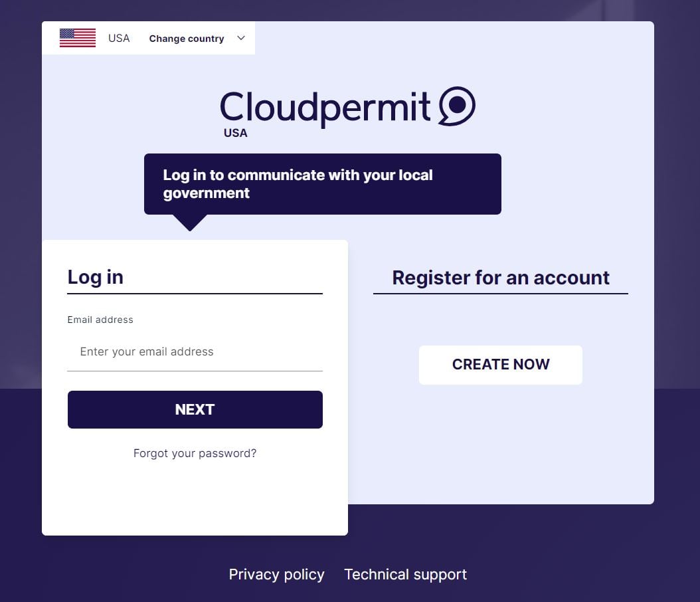Click the NEXT button

[x=195, y=409]
